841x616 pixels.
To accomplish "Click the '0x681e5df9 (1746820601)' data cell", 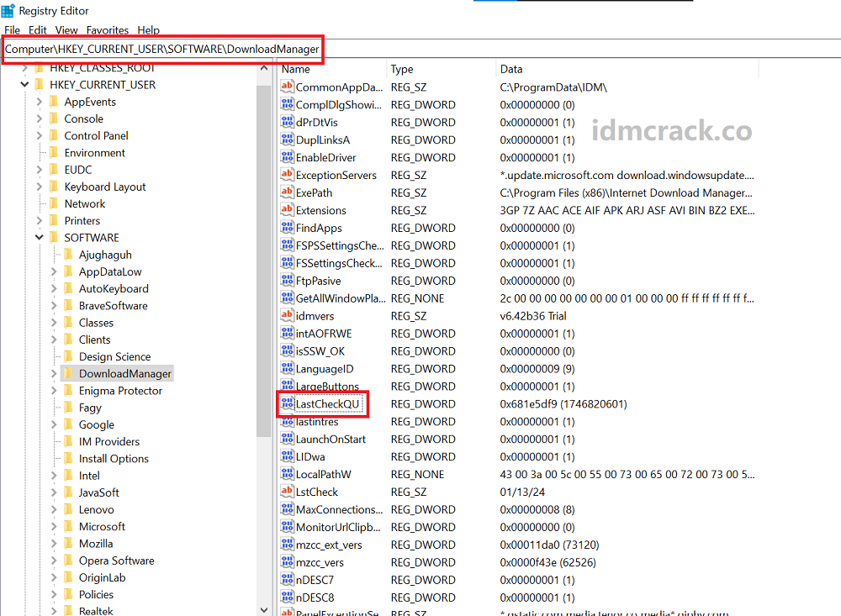I will 563,403.
